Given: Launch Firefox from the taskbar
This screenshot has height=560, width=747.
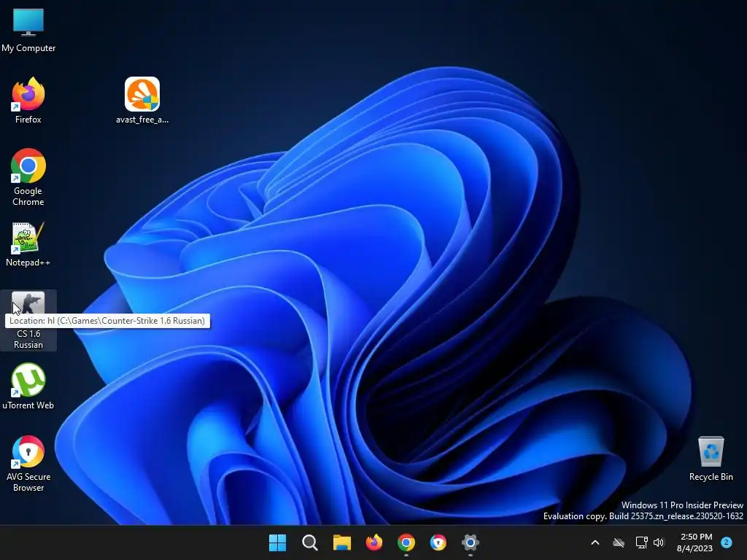Looking at the screenshot, I should [374, 542].
